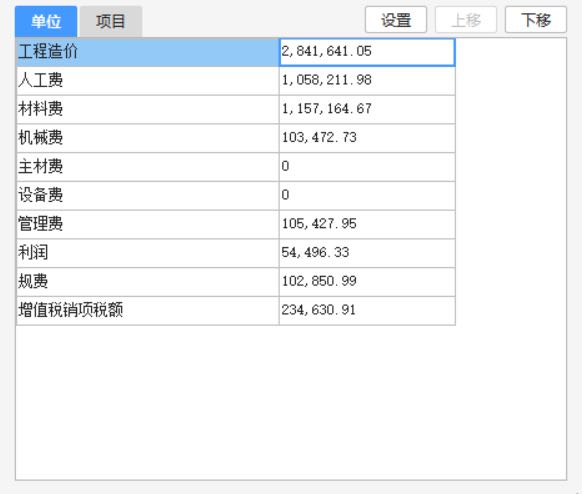Switch to the 单位 tab
The image size is (582, 494).
click(46, 21)
